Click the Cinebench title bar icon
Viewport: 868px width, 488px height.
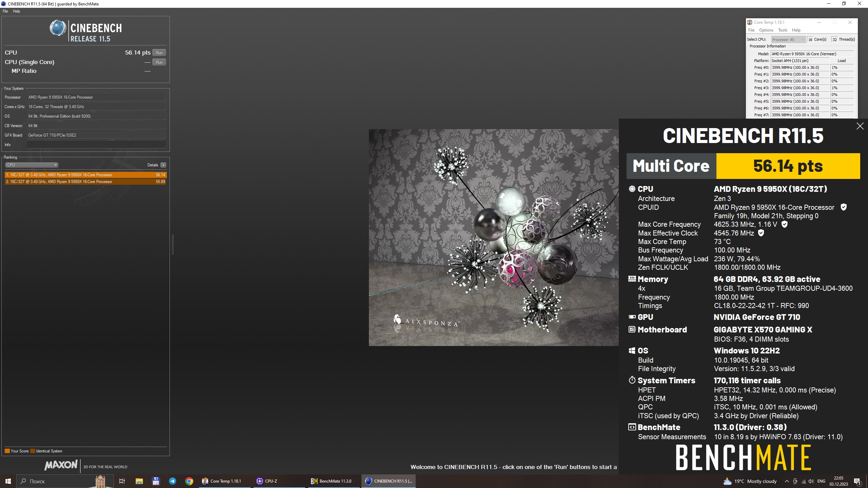pyautogui.click(x=3, y=4)
